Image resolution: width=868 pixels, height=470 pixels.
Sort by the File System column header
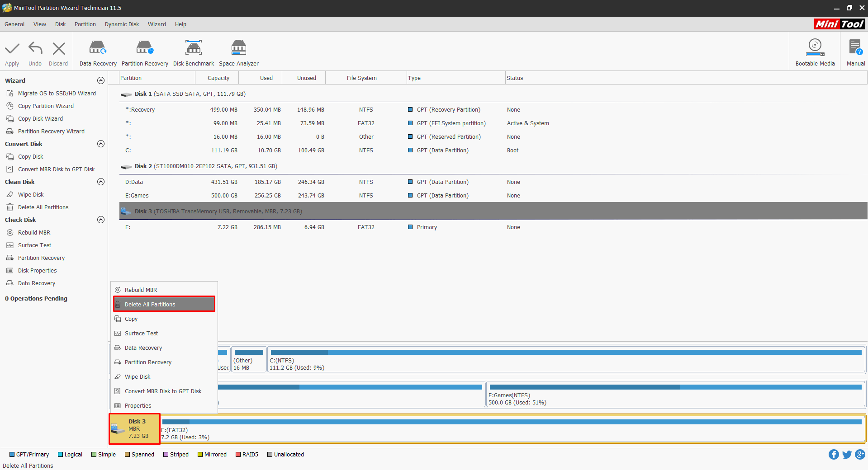coord(366,78)
